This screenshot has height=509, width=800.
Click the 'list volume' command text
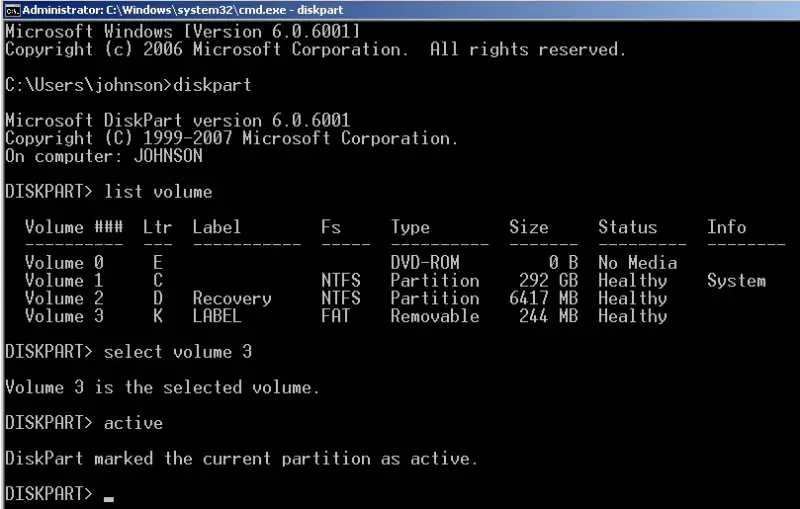(158, 192)
